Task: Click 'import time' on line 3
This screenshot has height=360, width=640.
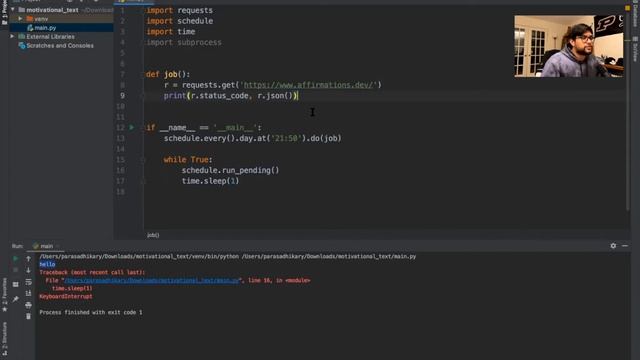Action: pyautogui.click(x=171, y=31)
